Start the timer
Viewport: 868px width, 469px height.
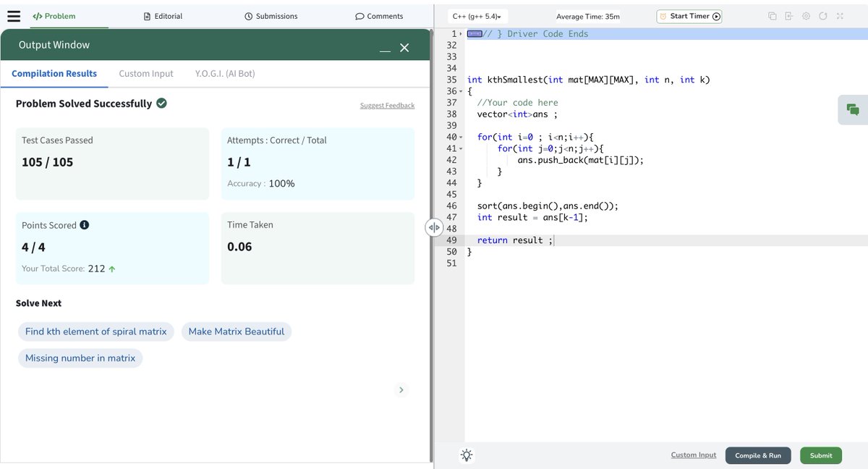689,16
